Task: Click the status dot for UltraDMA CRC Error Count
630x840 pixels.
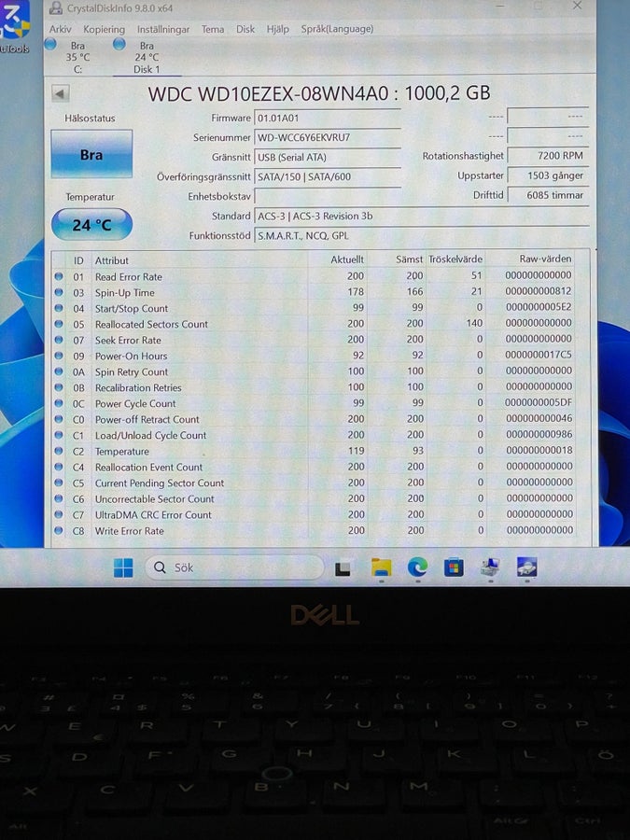Action: pos(59,515)
